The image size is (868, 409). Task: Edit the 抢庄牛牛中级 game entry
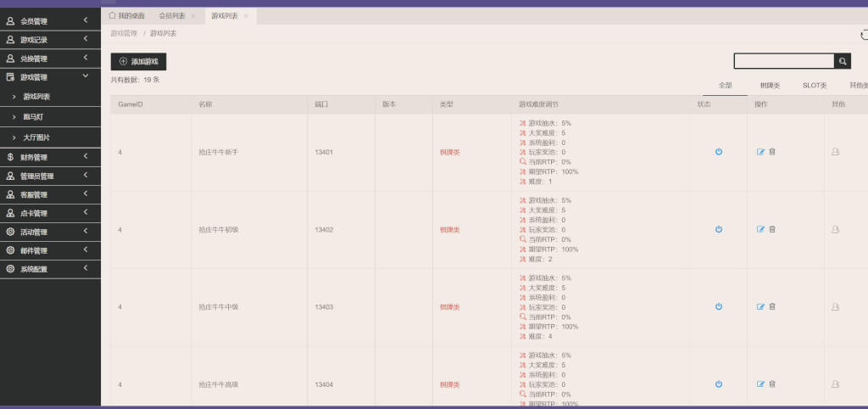click(760, 306)
